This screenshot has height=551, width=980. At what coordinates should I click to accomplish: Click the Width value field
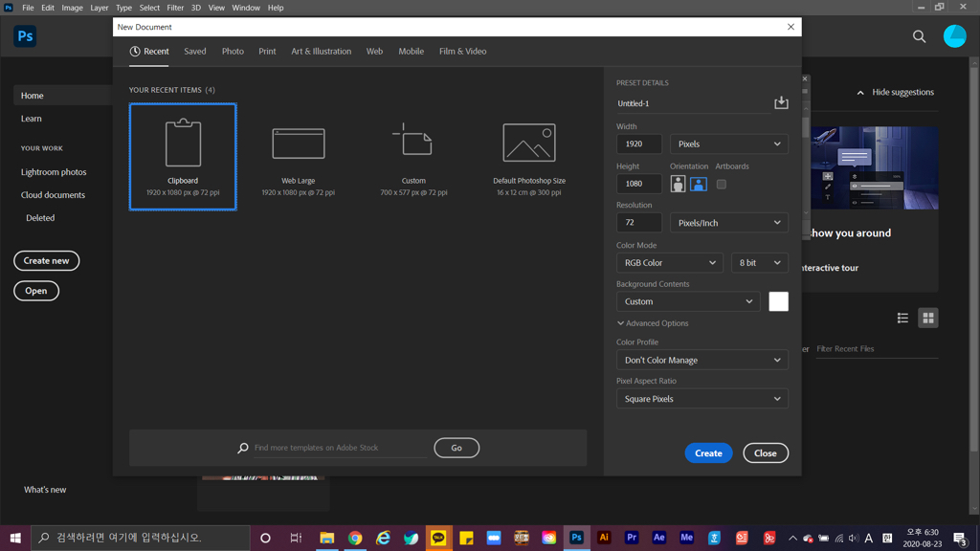pyautogui.click(x=638, y=143)
